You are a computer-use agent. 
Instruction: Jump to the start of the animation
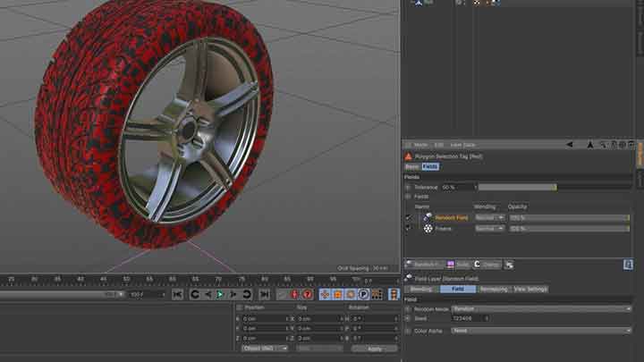pos(177,294)
